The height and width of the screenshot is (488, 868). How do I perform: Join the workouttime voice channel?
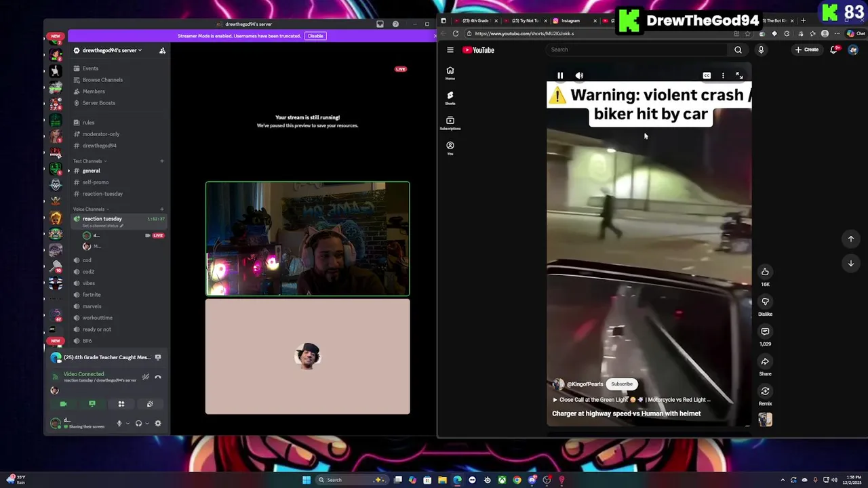pos(97,318)
